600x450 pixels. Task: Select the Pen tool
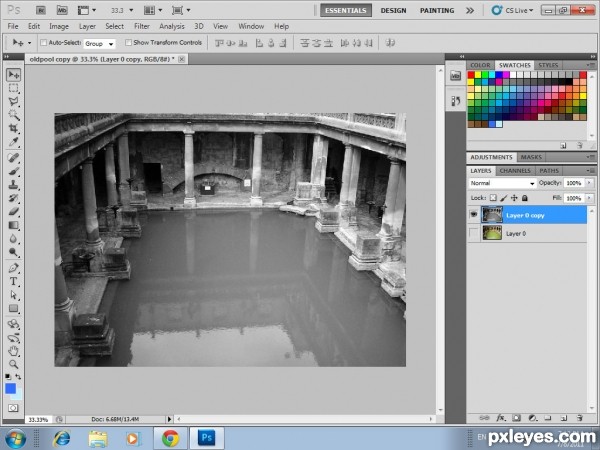click(13, 268)
